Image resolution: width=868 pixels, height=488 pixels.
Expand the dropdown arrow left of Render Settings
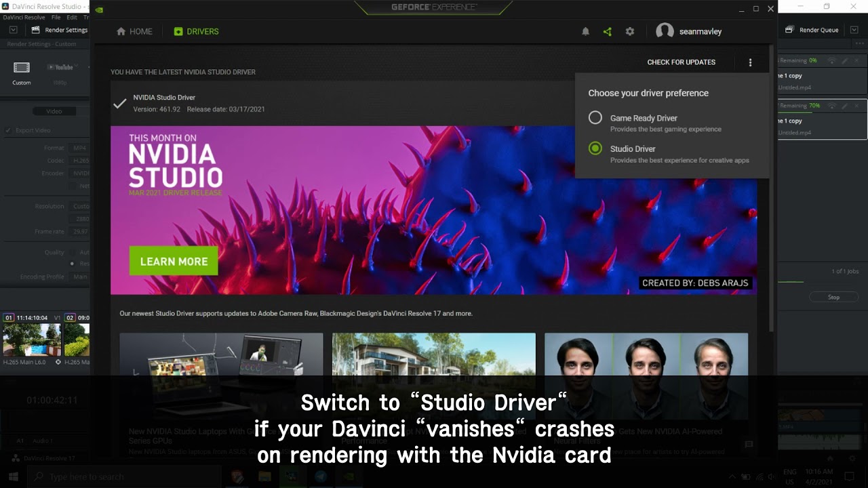click(x=14, y=30)
